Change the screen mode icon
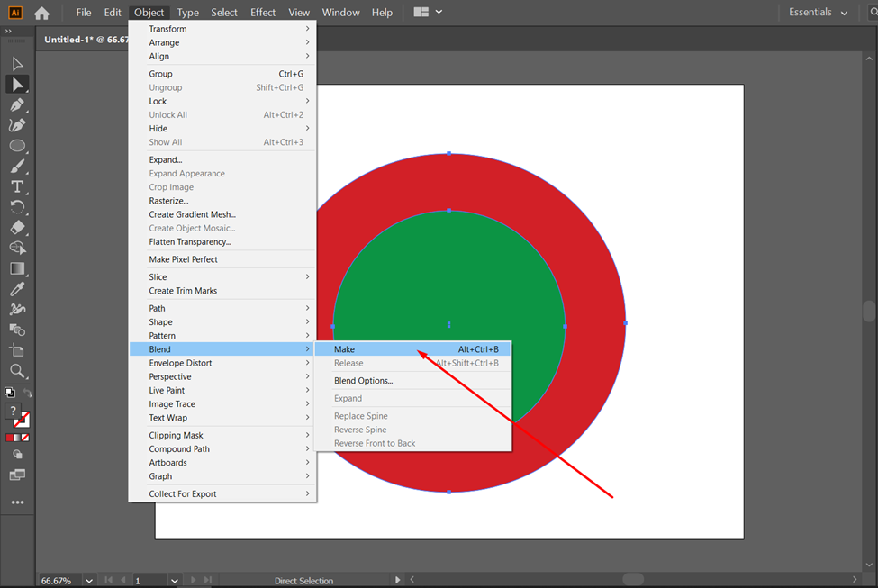 17,475
